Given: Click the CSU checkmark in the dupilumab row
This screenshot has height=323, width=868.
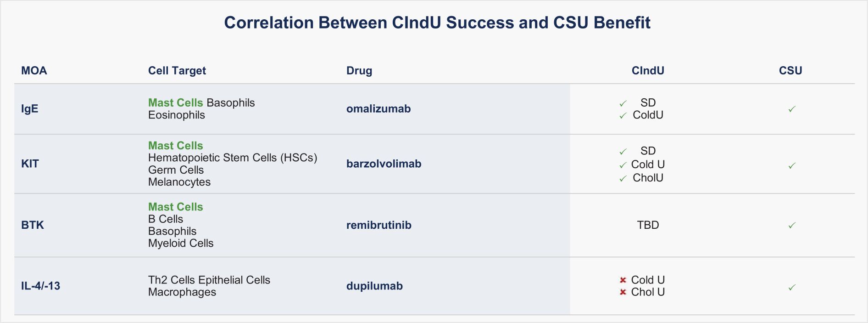Looking at the screenshot, I should point(792,288).
